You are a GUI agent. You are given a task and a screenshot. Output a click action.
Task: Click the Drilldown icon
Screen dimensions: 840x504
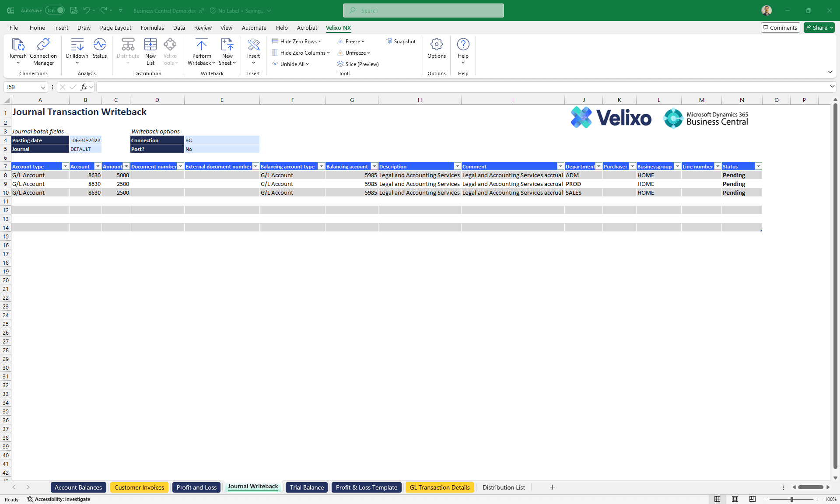coord(77,45)
